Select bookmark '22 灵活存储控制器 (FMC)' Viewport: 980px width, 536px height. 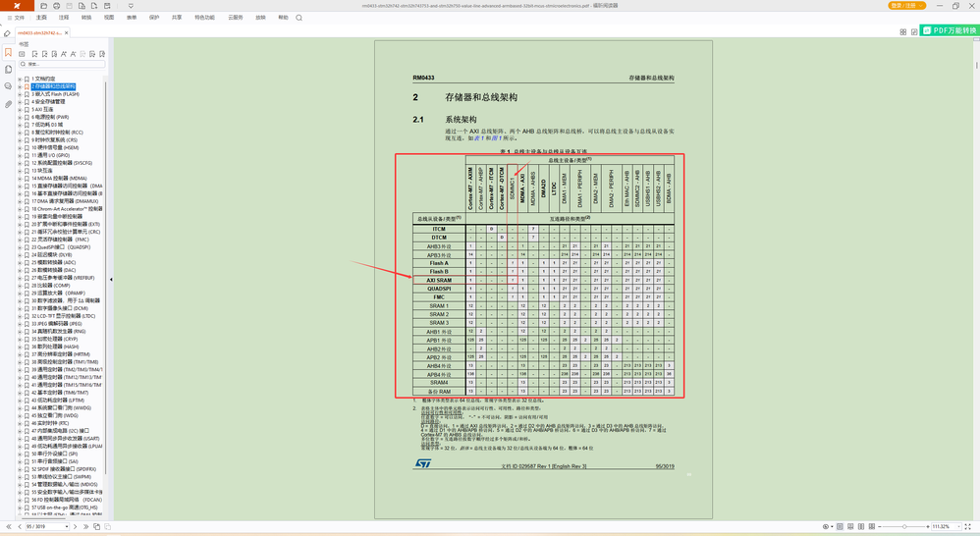coord(60,240)
